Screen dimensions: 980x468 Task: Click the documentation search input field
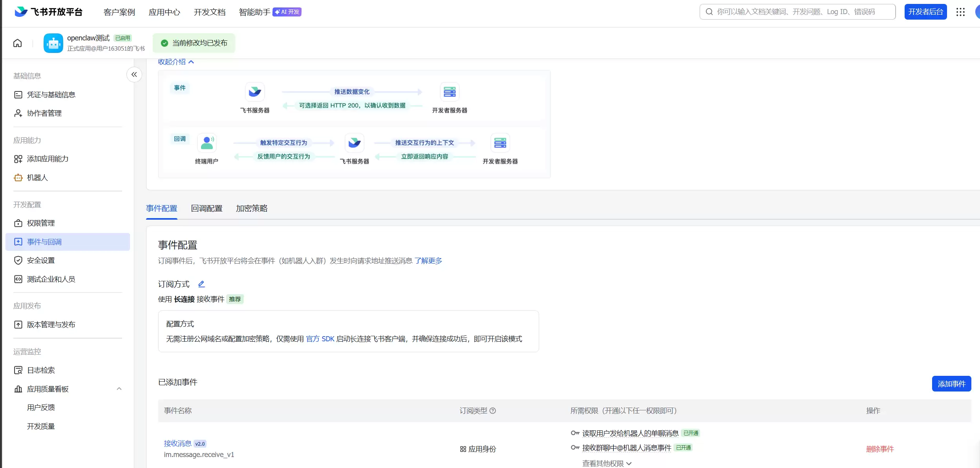point(797,12)
